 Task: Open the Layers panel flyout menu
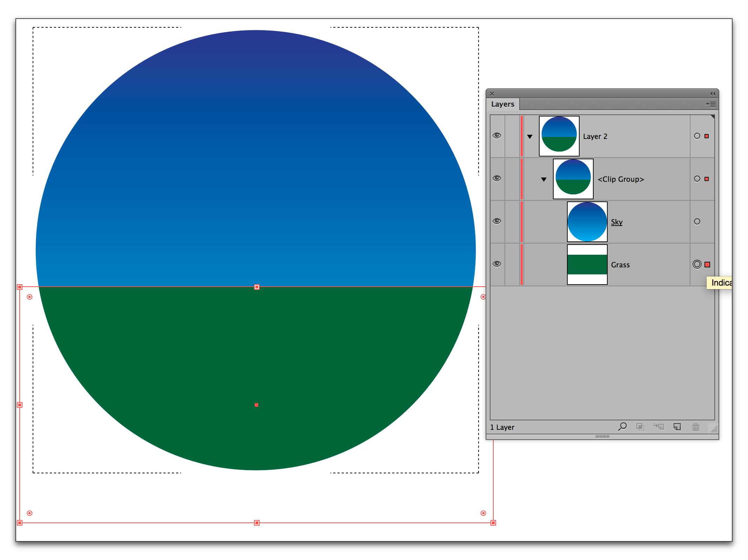(x=711, y=104)
